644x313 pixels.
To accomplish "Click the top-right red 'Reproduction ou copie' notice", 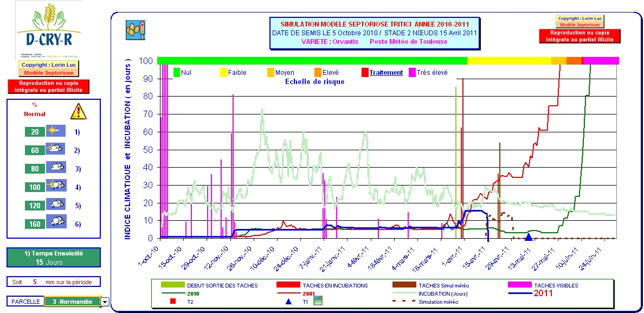I will click(579, 36).
